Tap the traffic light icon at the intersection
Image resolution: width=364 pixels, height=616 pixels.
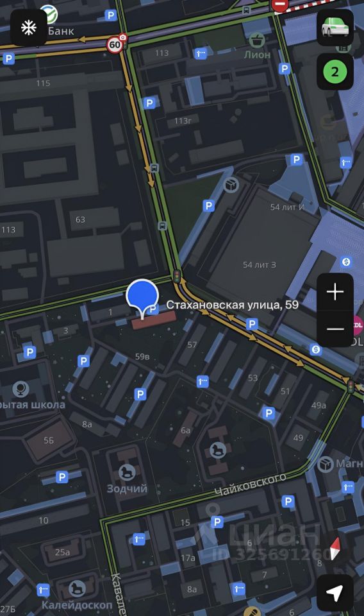click(177, 275)
